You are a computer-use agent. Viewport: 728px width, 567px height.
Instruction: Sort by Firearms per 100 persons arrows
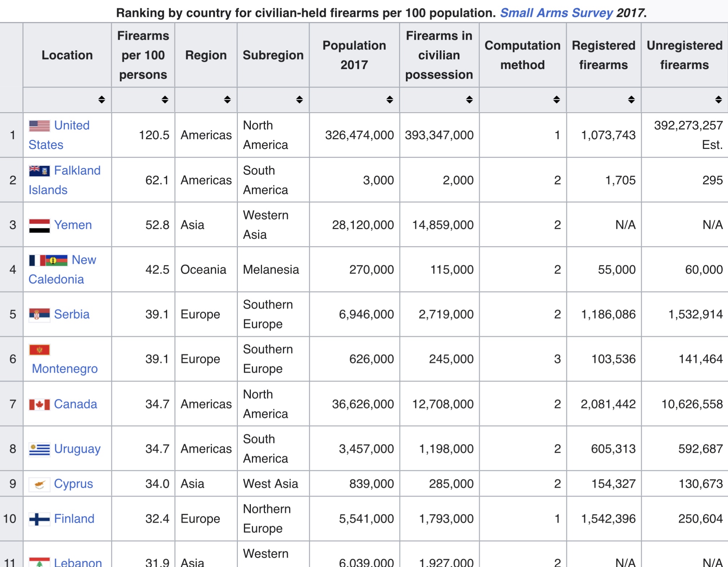[x=165, y=100]
